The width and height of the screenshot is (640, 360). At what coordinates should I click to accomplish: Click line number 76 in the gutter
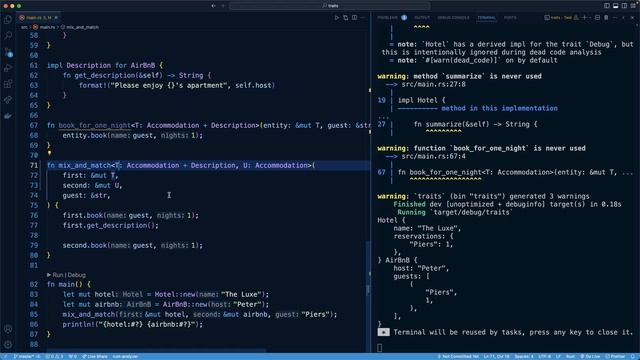point(34,215)
